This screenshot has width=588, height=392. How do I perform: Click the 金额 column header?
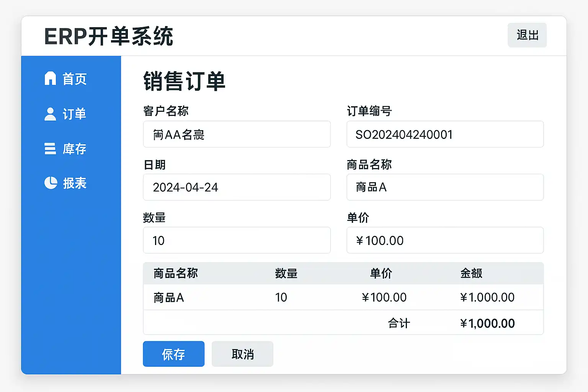click(471, 273)
